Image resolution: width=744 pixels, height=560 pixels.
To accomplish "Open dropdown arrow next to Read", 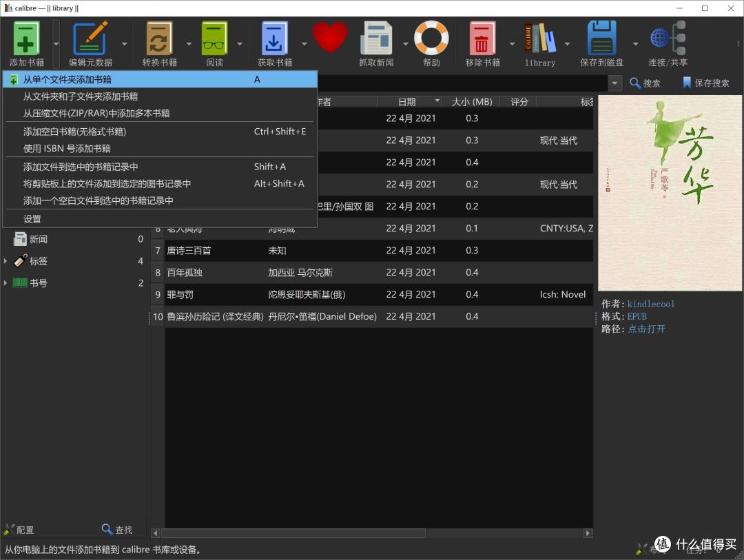I will click(x=240, y=43).
